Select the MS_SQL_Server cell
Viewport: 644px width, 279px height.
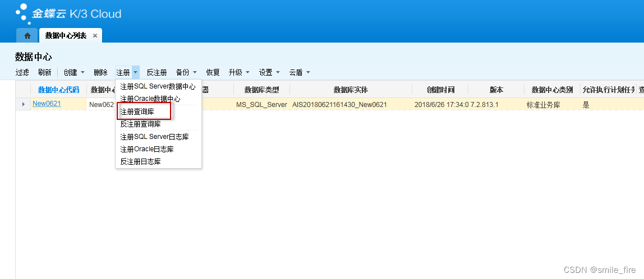(x=261, y=105)
